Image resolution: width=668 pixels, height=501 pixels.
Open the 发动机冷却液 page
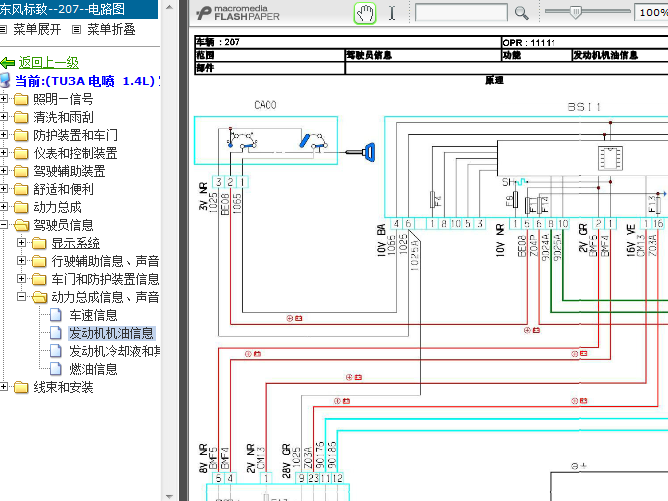tap(115, 351)
